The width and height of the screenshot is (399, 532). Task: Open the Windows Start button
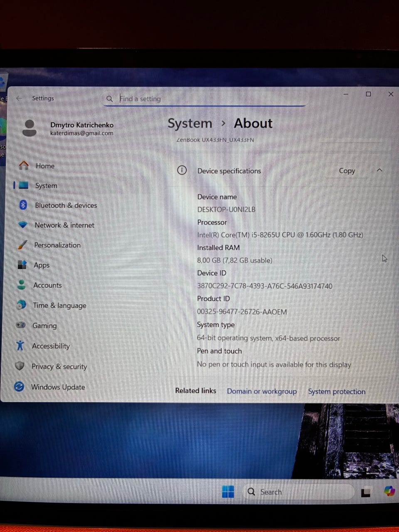[x=228, y=492]
